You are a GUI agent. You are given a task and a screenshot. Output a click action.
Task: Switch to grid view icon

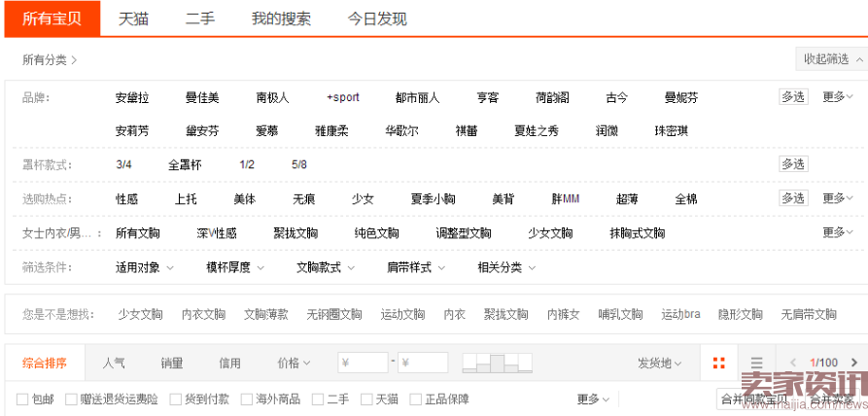point(718,364)
